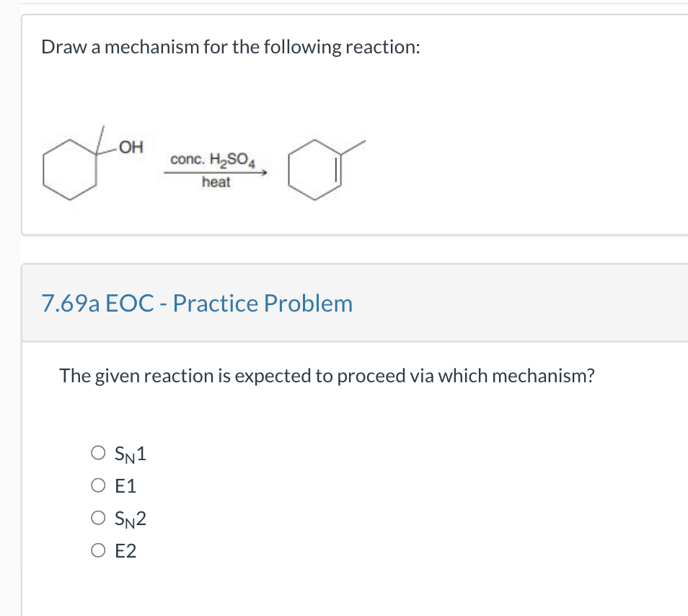Select the SN2 radio button
This screenshot has width=688, height=616.
(x=97, y=518)
